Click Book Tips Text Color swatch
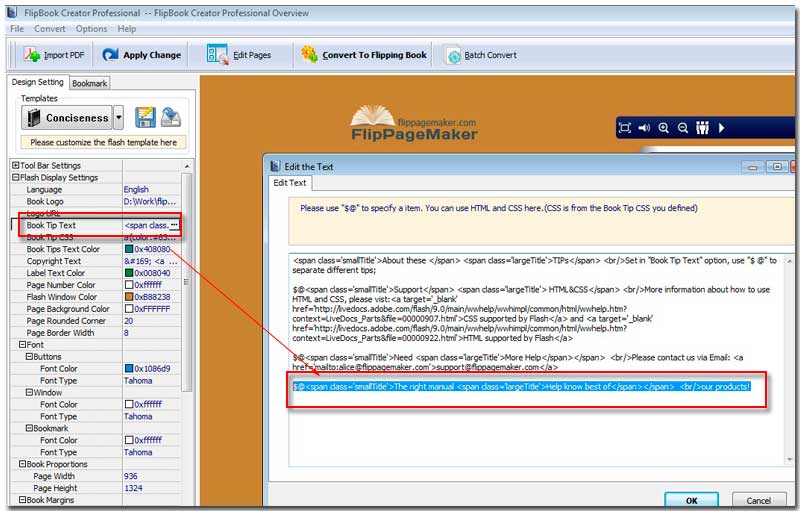800x511 pixels. (129, 249)
